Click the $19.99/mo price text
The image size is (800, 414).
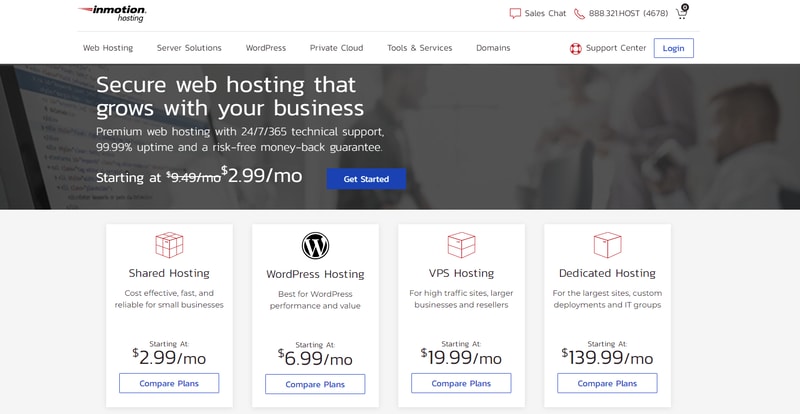461,357
